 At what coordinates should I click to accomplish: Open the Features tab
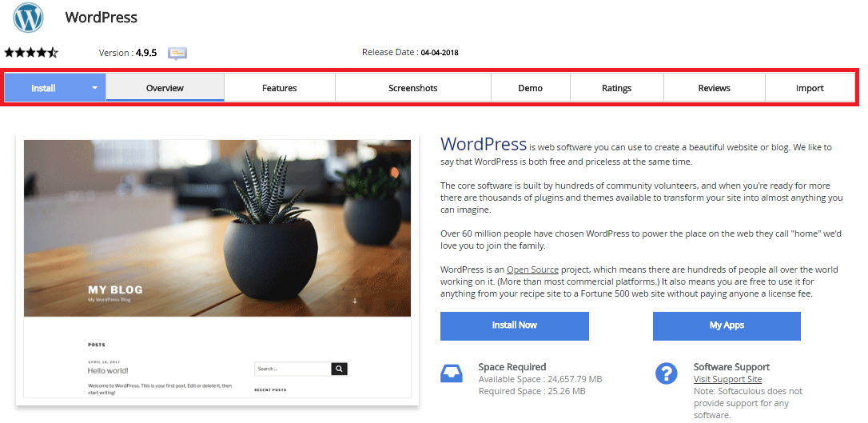click(x=280, y=87)
